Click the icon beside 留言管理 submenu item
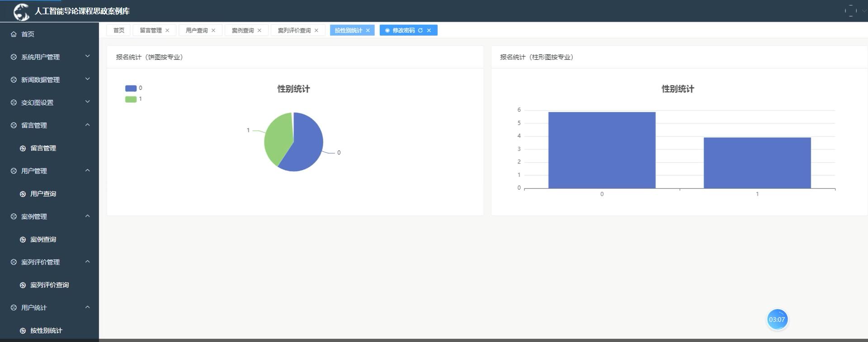The height and width of the screenshot is (342, 868). pos(23,148)
